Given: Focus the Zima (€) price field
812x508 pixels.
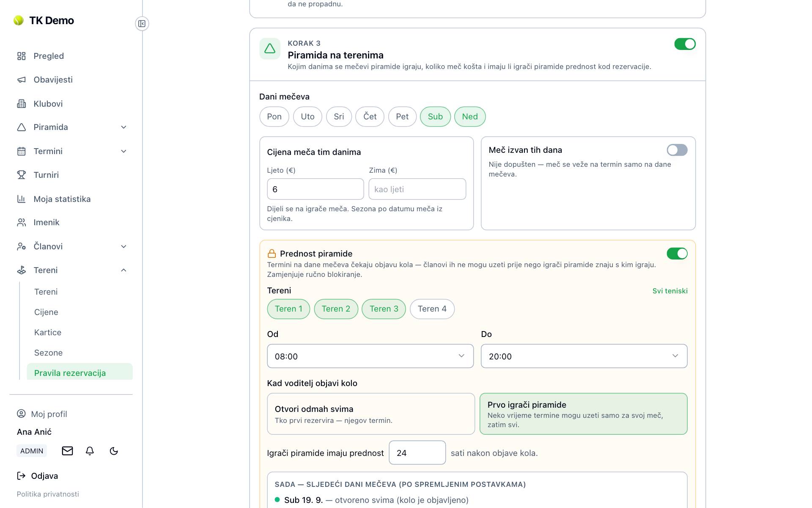Looking at the screenshot, I should pyautogui.click(x=417, y=189).
